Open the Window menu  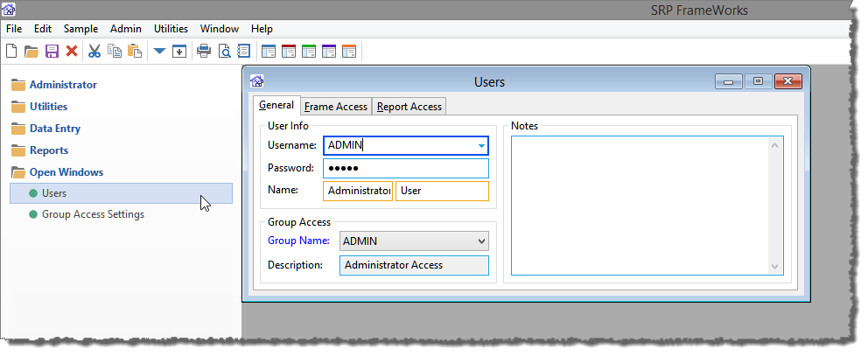220,29
